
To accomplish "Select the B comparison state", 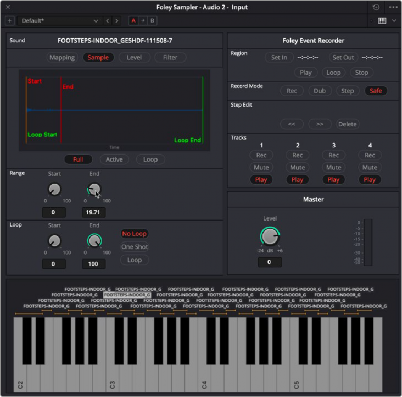I will click(x=152, y=21).
